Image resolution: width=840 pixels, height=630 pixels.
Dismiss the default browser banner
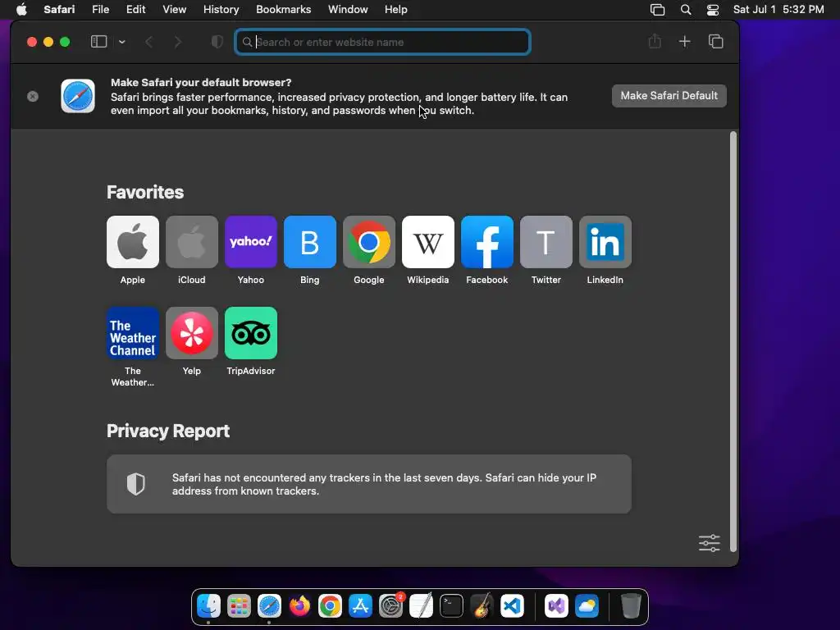coord(33,96)
